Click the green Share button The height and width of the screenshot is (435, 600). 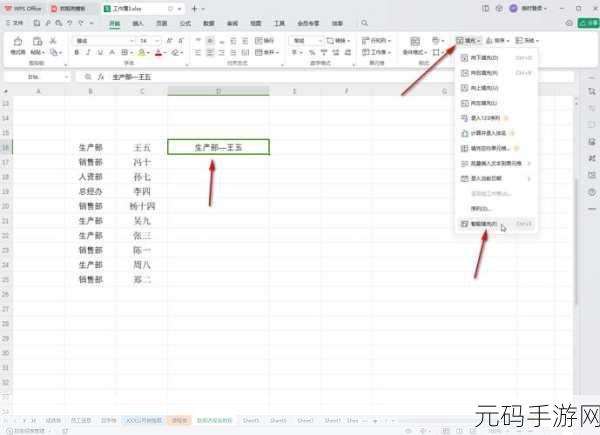pyautogui.click(x=589, y=23)
